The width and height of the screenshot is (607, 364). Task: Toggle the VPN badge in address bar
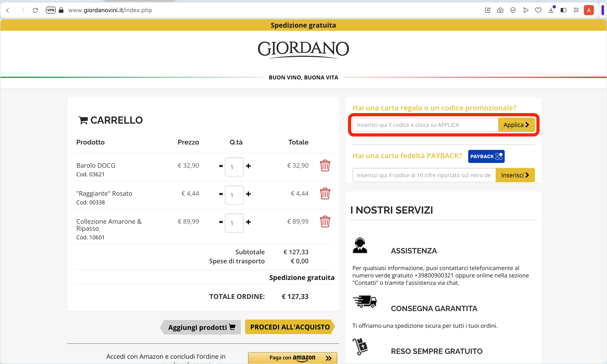click(x=51, y=10)
